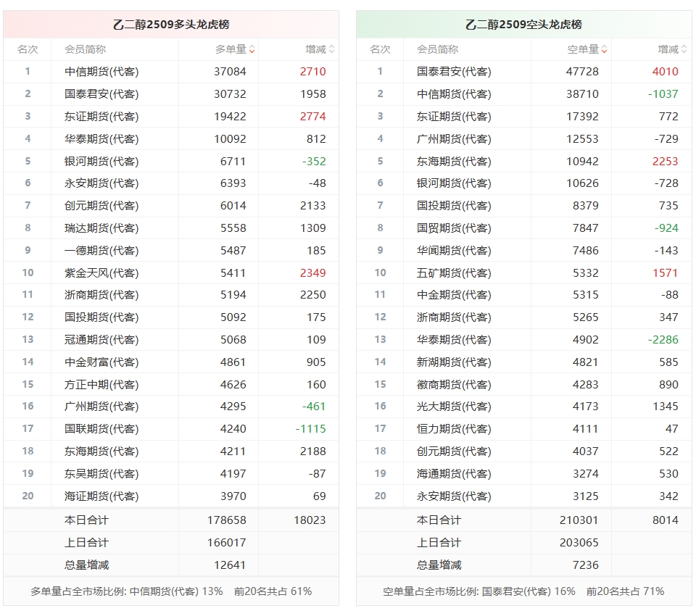696x616 pixels.
Task: Select 永安期货(代客) in long table rank 6
Action: click(101, 183)
